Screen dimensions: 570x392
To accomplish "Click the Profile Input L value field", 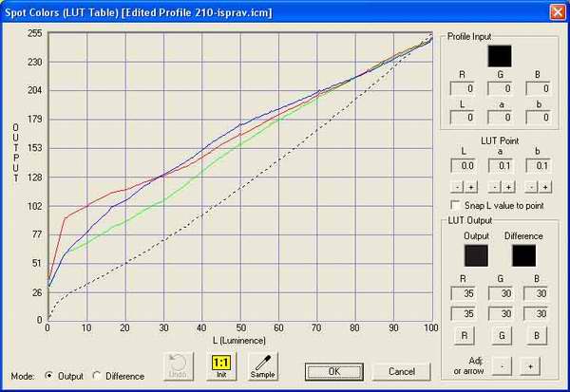I will click(462, 117).
